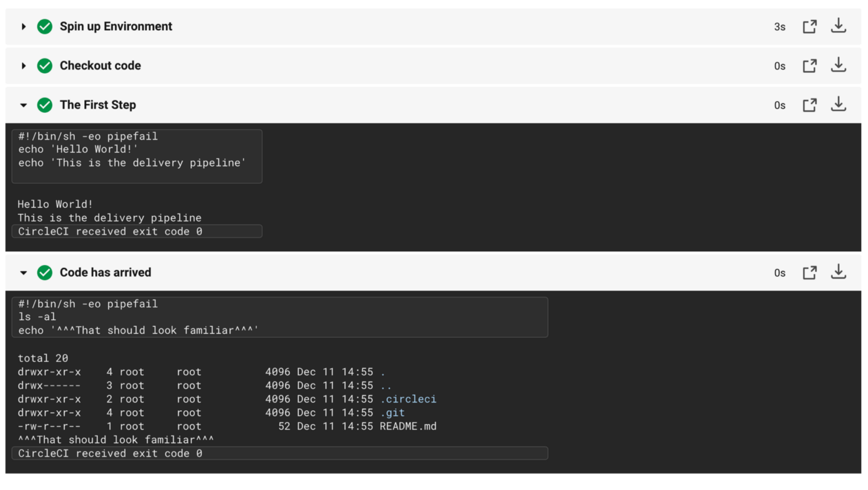868x490 pixels.
Task: Expand the Spin up Environment step
Action: click(23, 25)
